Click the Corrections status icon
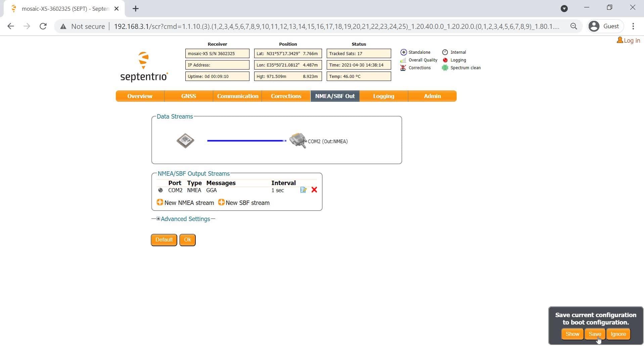This screenshot has height=346, width=644. 403,68
